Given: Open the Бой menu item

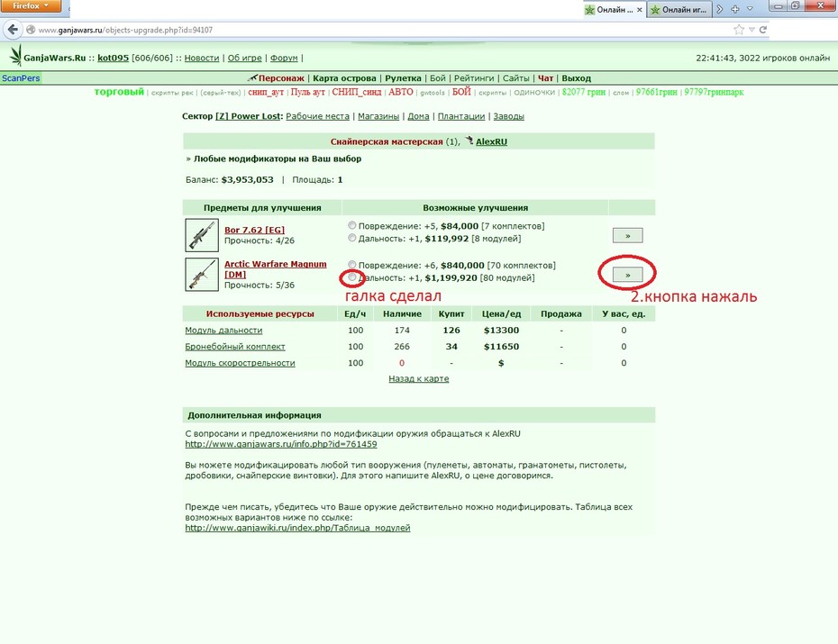Looking at the screenshot, I should [x=438, y=78].
